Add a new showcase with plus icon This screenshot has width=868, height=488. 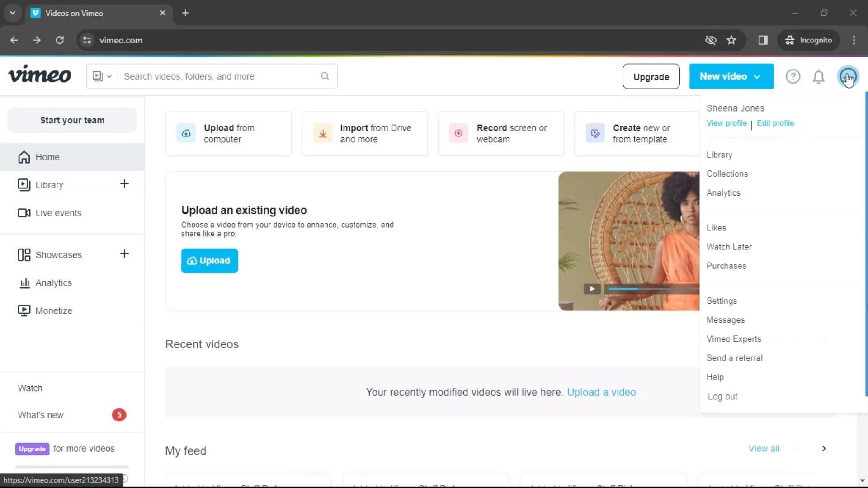[124, 254]
